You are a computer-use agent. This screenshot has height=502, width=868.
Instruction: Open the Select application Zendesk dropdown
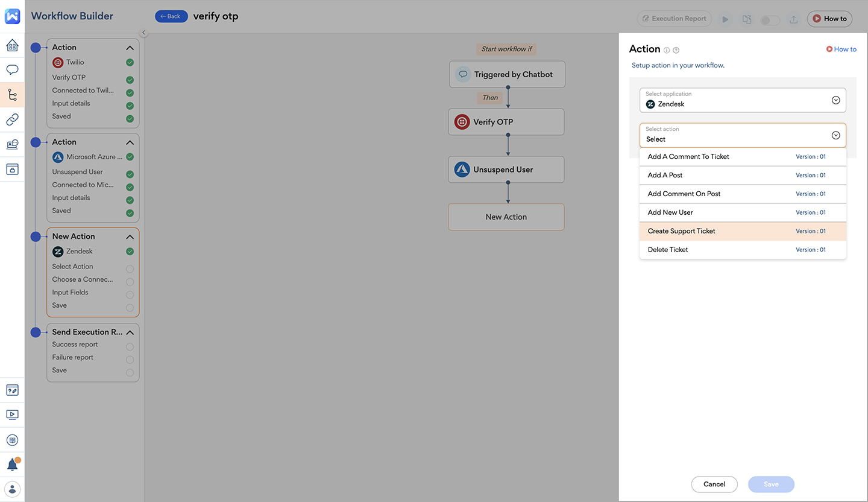coord(743,100)
